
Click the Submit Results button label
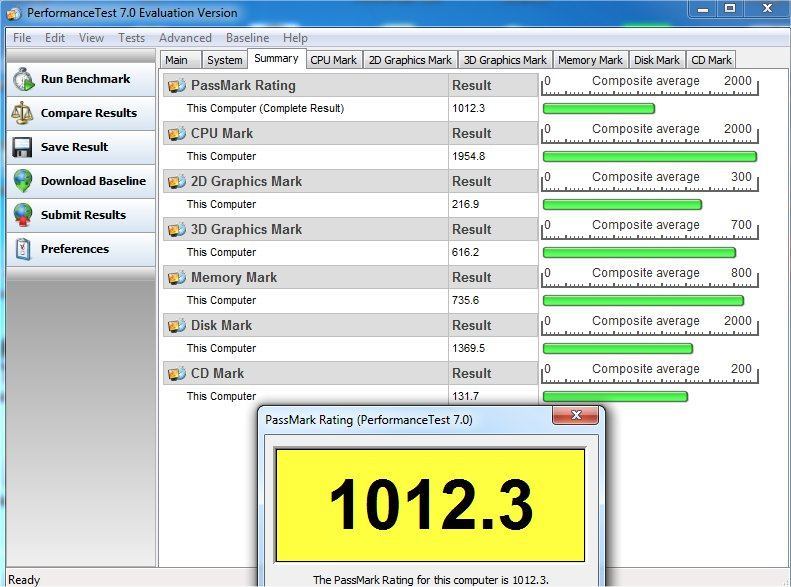pyautogui.click(x=83, y=215)
